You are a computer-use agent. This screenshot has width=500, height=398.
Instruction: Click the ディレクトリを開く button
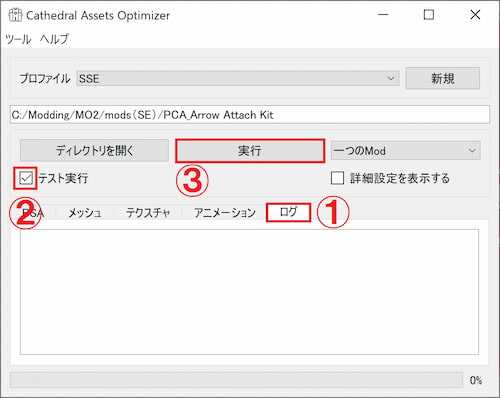(94, 151)
